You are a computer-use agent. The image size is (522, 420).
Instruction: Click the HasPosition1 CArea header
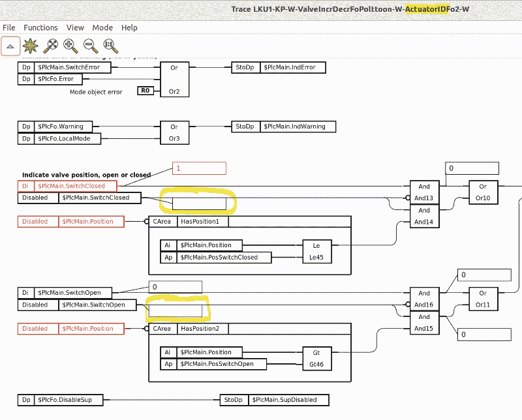250,222
